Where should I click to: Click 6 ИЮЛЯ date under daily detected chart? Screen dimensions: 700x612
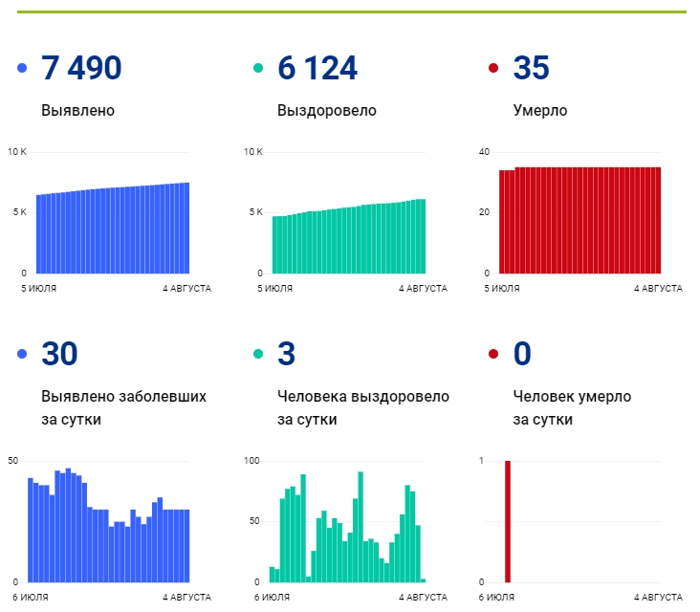[x=31, y=597]
